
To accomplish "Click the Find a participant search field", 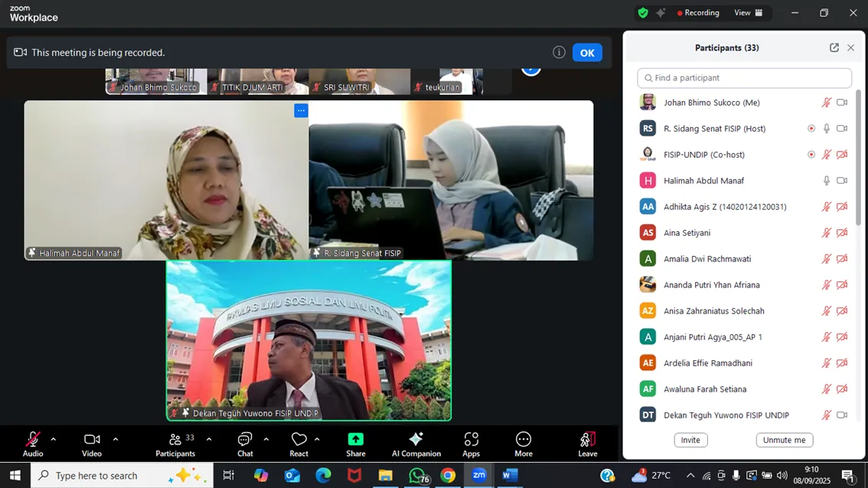I will [744, 78].
